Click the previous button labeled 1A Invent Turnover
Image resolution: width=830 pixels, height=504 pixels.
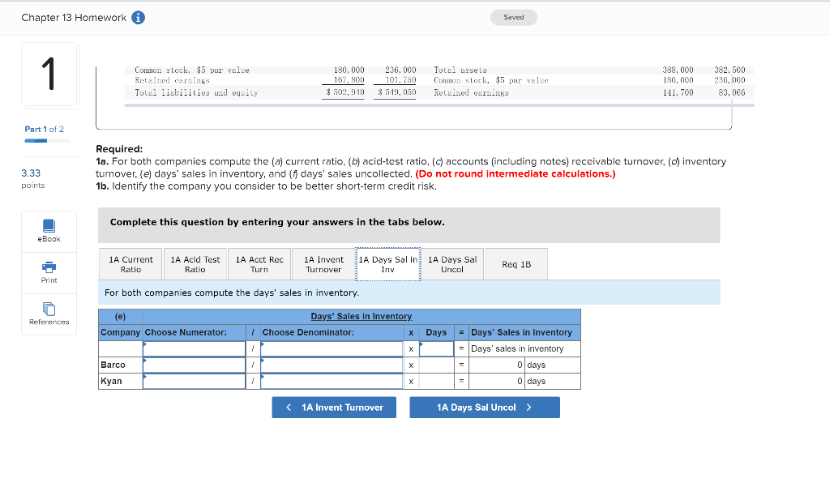pyautogui.click(x=333, y=407)
